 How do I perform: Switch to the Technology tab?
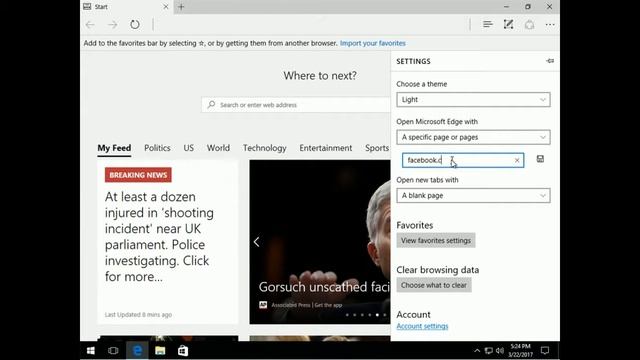coord(264,148)
